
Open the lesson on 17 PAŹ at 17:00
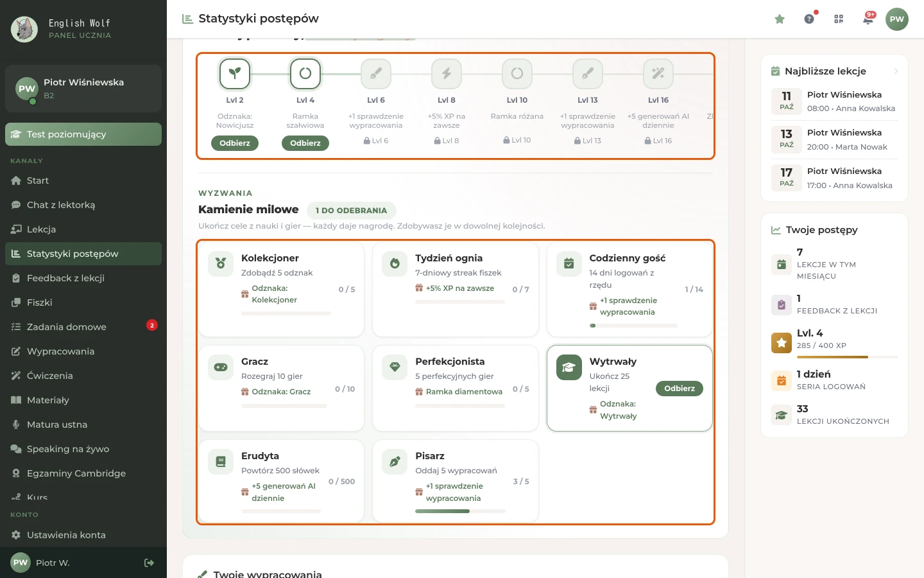pyautogui.click(x=834, y=178)
